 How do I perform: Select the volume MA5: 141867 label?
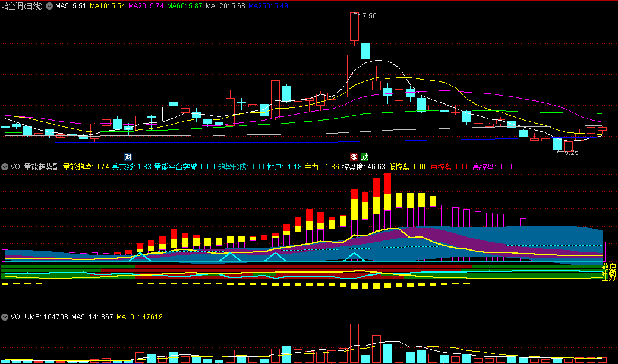92,317
